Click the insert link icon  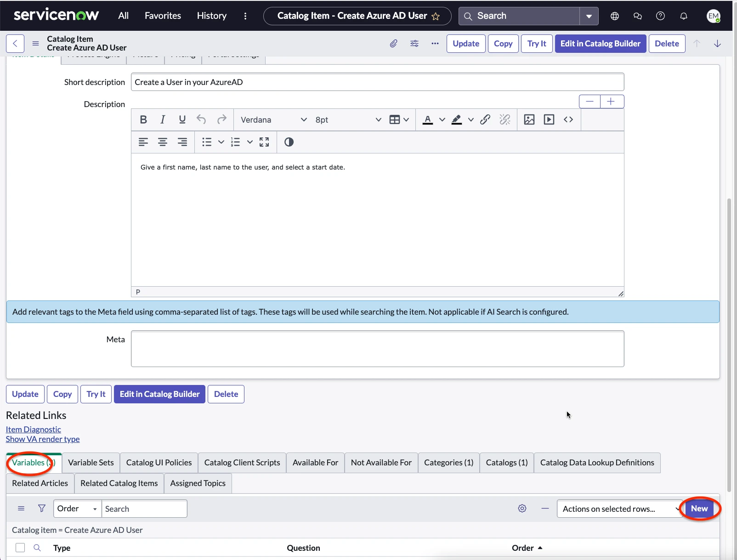pos(485,120)
